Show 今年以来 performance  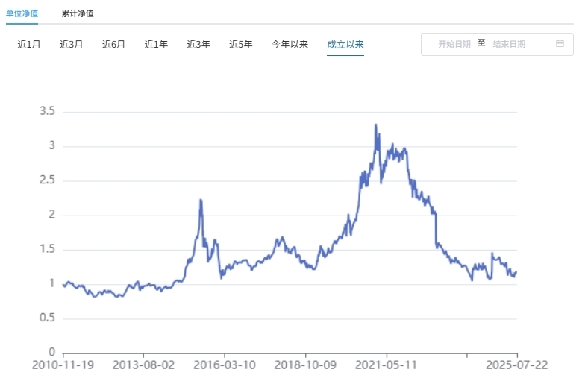290,45
